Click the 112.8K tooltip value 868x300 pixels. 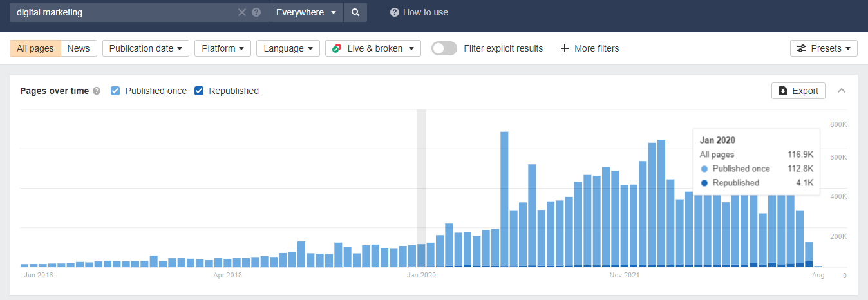(x=800, y=169)
